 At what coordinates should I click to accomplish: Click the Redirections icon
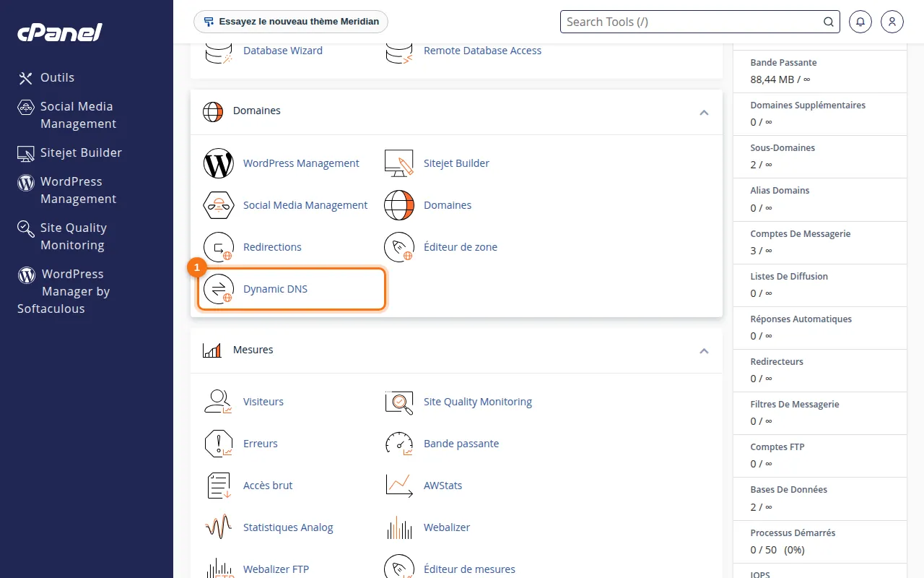pos(219,247)
